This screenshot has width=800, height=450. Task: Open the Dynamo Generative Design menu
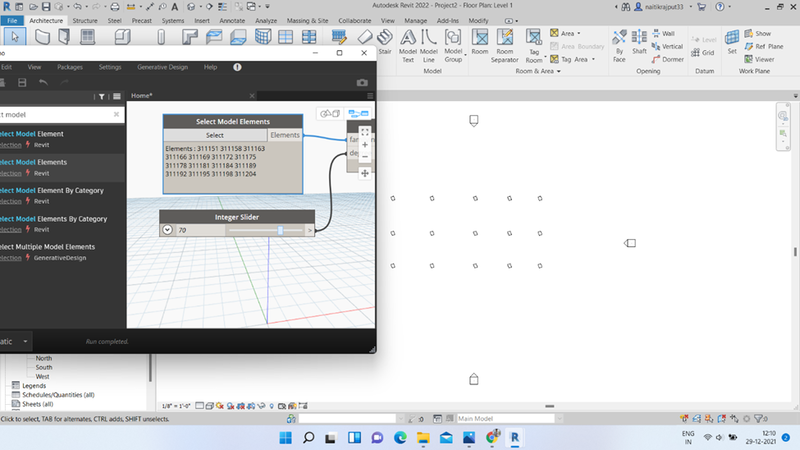click(162, 67)
